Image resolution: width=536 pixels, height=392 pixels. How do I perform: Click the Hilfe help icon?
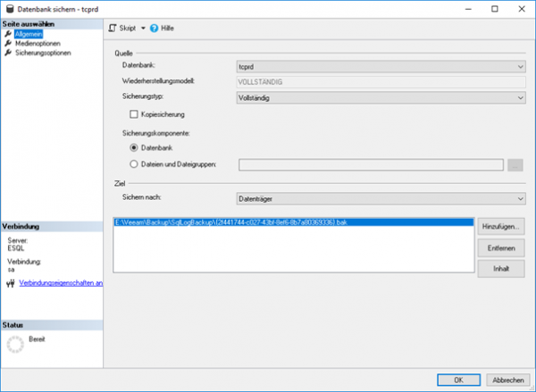point(154,29)
